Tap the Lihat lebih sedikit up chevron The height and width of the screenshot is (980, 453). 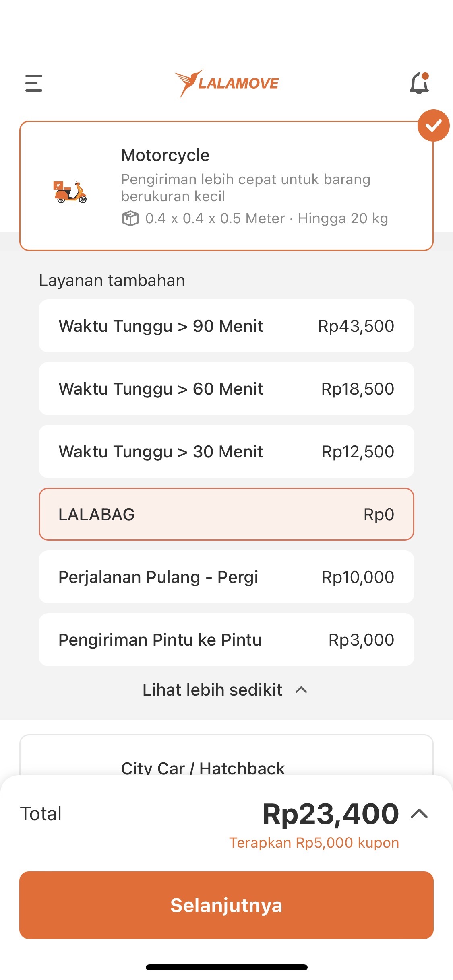(301, 690)
